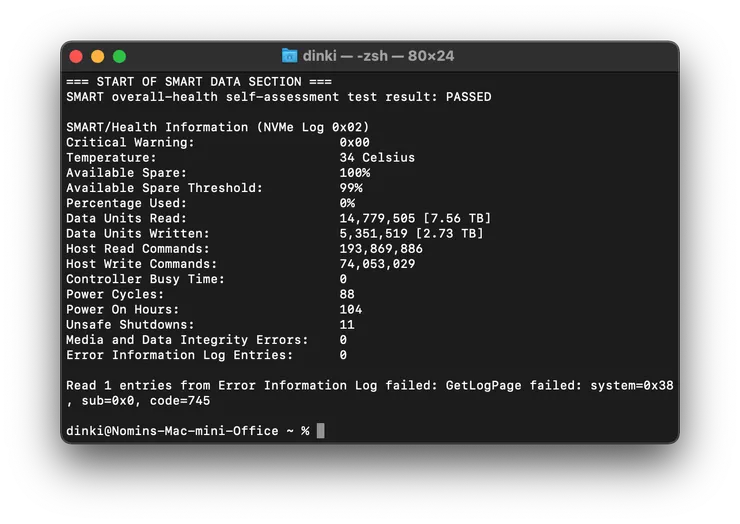This screenshot has width=740, height=524.
Task: Click the 'Data Units Written' value 5,351,519
Action: tap(373, 233)
